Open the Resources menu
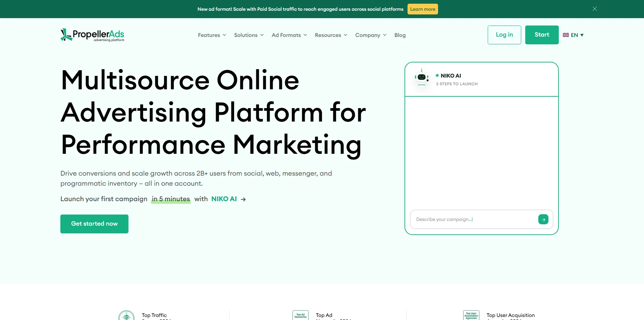The height and width of the screenshot is (320, 644). point(331,35)
